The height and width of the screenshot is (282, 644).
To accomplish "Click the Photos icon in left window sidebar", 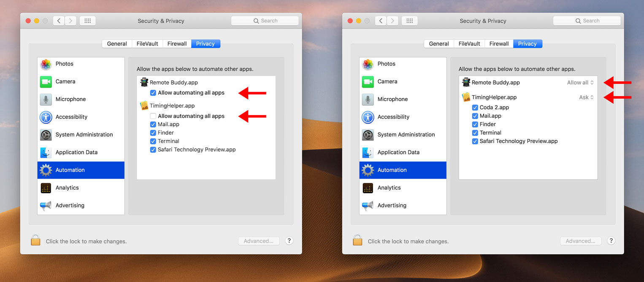I will [46, 64].
